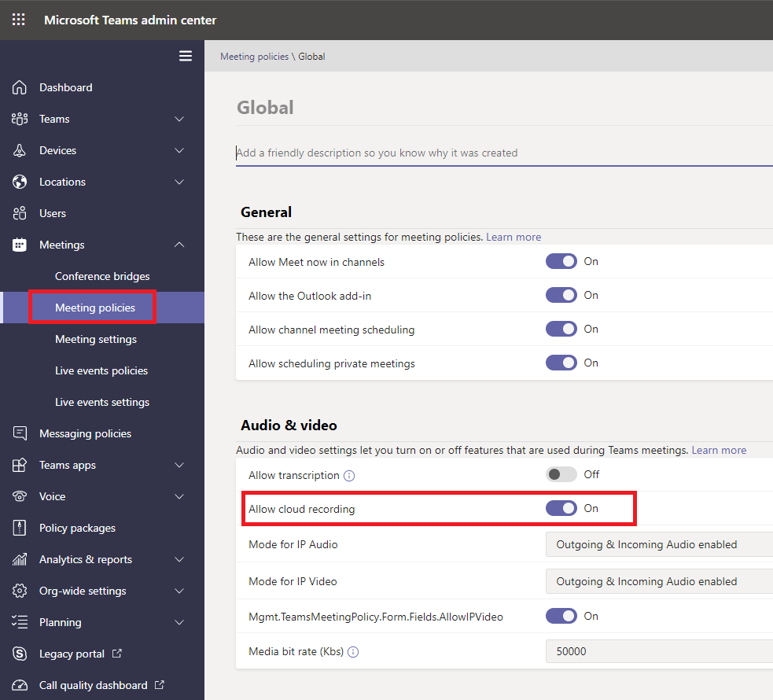Screen dimensions: 773x700
Task: Click the Call quality dashboard gauge icon
Action: pos(19,685)
